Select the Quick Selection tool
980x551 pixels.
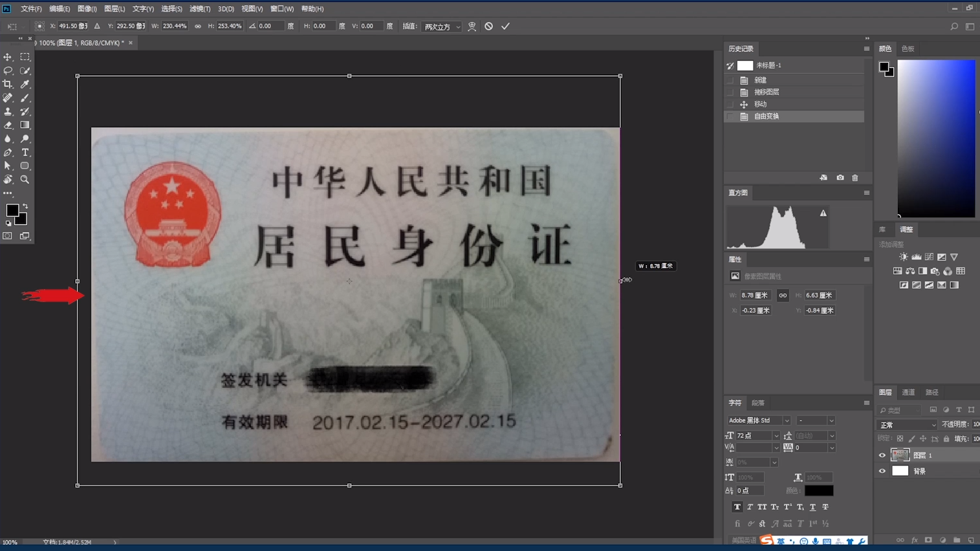click(25, 70)
